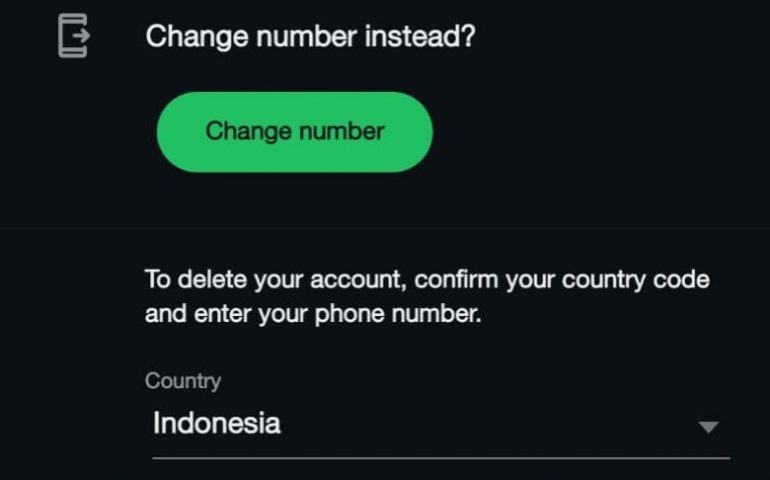Tap the 'Change number' label inside green button
Image resolution: width=770 pixels, height=480 pixels.
294,131
